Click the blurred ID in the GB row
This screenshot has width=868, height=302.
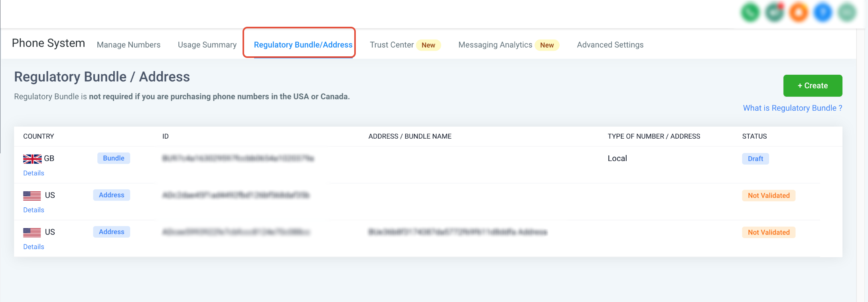(x=238, y=159)
